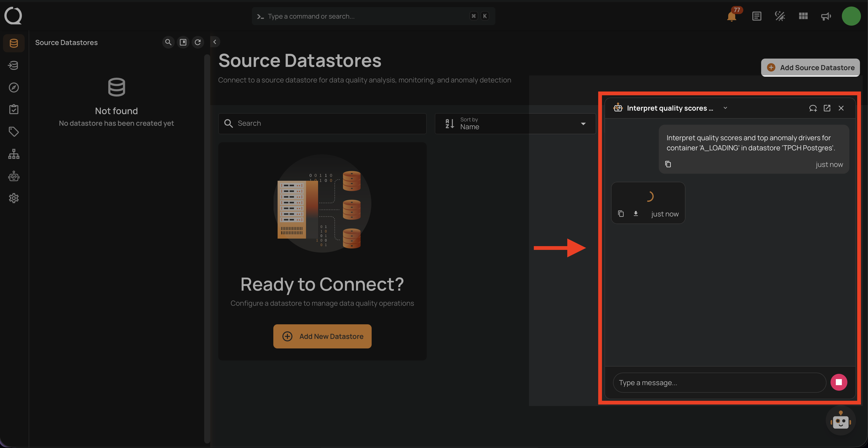Open the Checks clipboard sidebar icon
This screenshot has height=448, width=868.
click(x=14, y=109)
